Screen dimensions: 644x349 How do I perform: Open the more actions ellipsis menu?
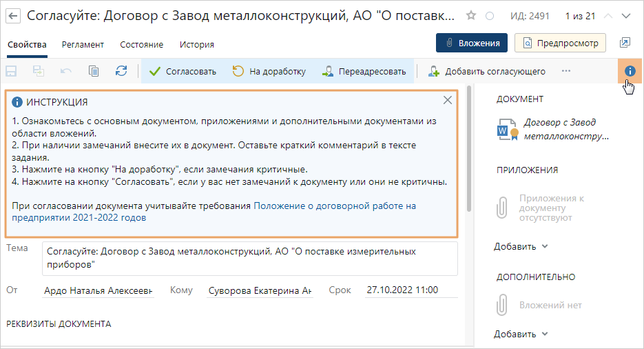[x=566, y=71]
